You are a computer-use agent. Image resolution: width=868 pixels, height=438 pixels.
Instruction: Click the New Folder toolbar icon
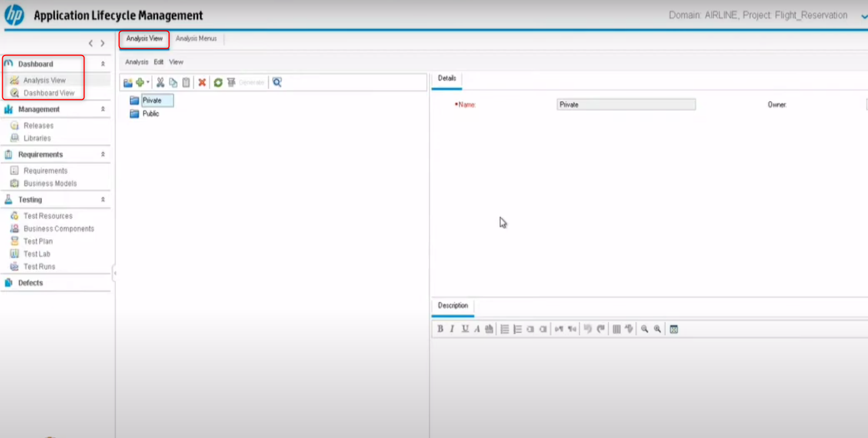tap(128, 83)
